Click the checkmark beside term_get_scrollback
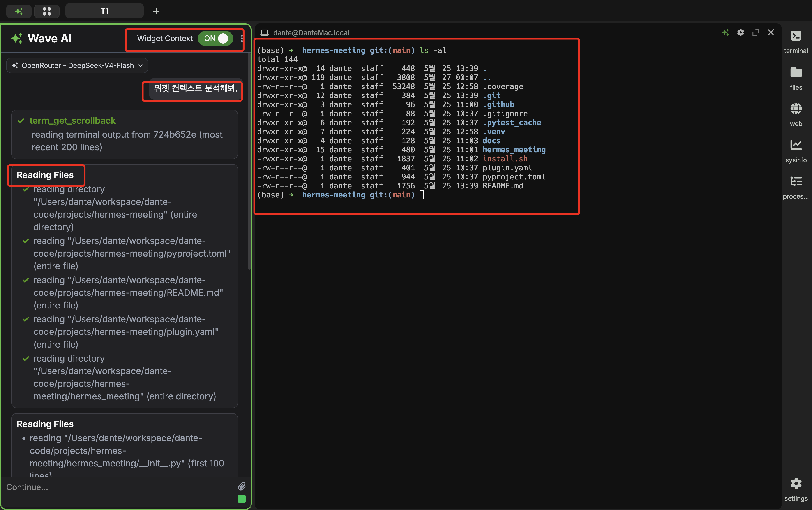 [21, 121]
